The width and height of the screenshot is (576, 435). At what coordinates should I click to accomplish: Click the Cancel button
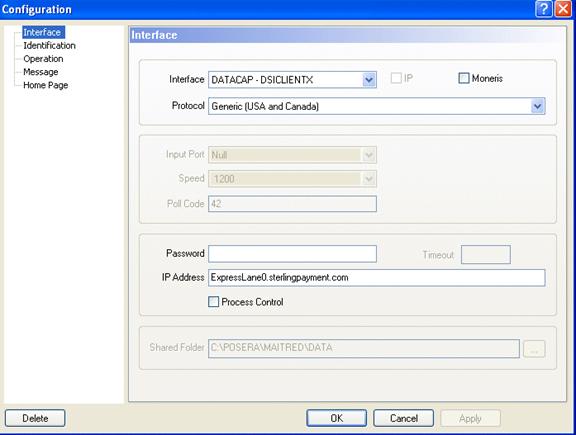403,418
